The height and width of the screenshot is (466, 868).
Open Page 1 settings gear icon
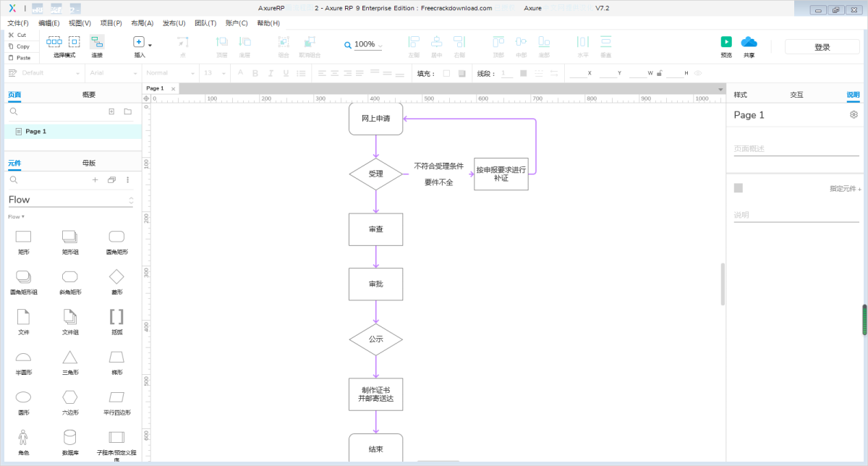pos(854,115)
